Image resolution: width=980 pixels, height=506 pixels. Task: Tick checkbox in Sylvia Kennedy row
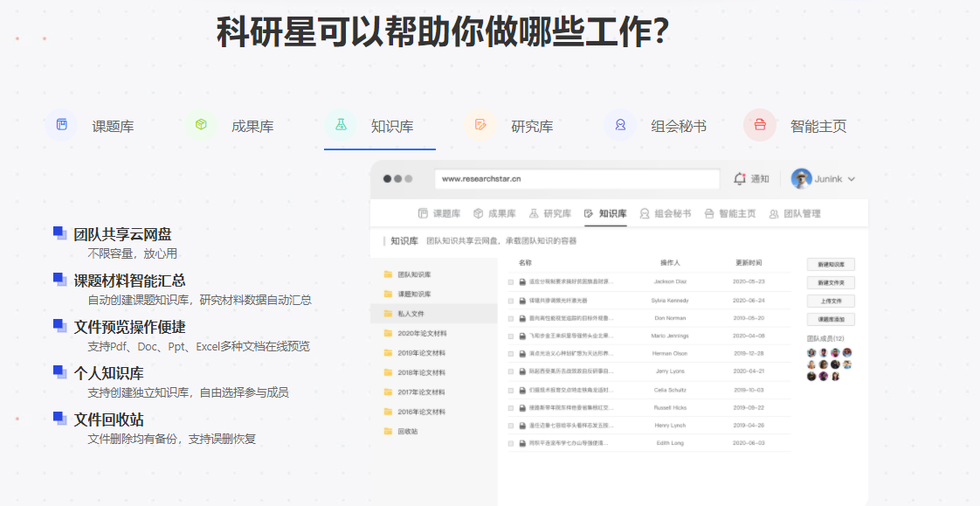coord(511,301)
